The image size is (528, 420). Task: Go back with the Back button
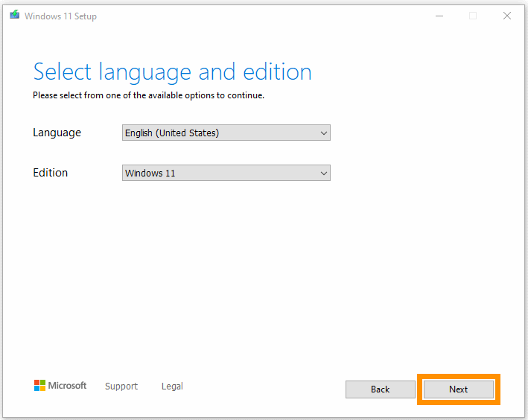click(380, 389)
